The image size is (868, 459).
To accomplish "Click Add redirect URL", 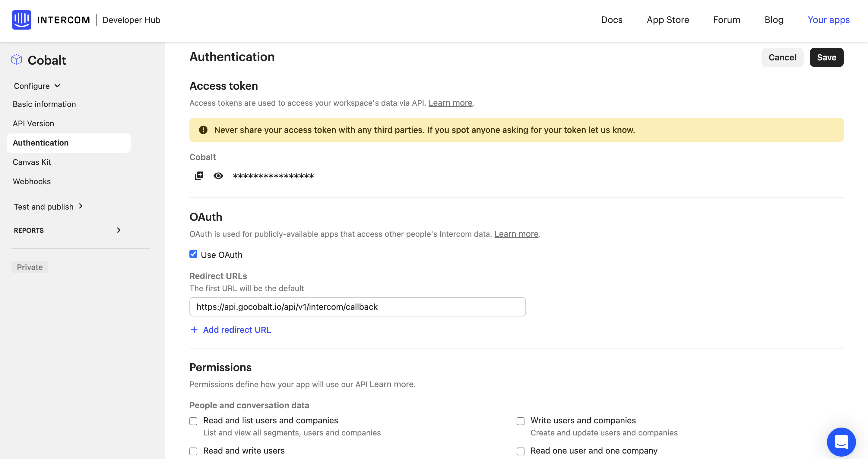I will [237, 329].
